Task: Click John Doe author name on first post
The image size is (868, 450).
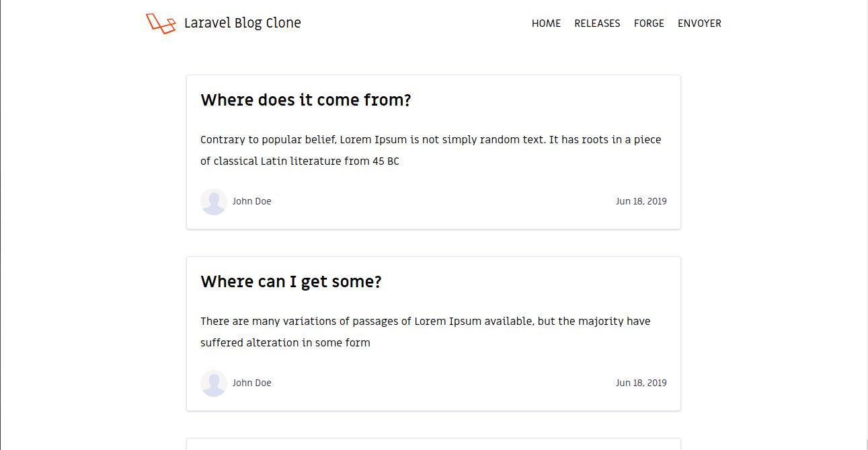Action: [x=252, y=201]
